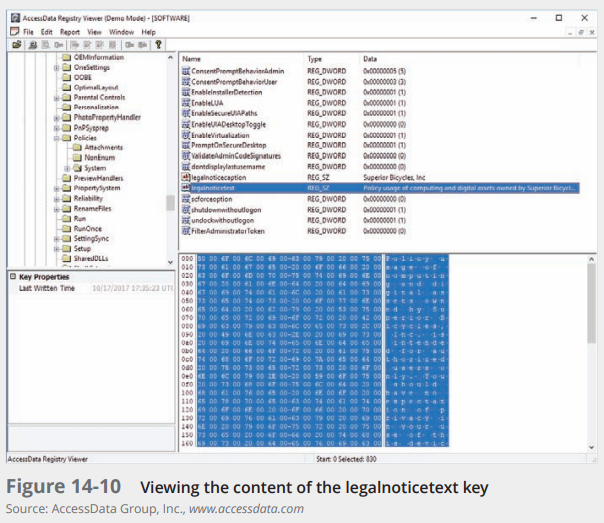Viewport: 604px width, 523px height.
Task: Click the EnableLUA registry value icon
Action: click(x=185, y=102)
